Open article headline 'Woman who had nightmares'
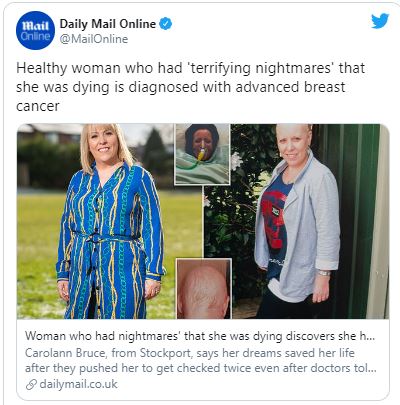The width and height of the screenshot is (400, 405). click(x=200, y=336)
